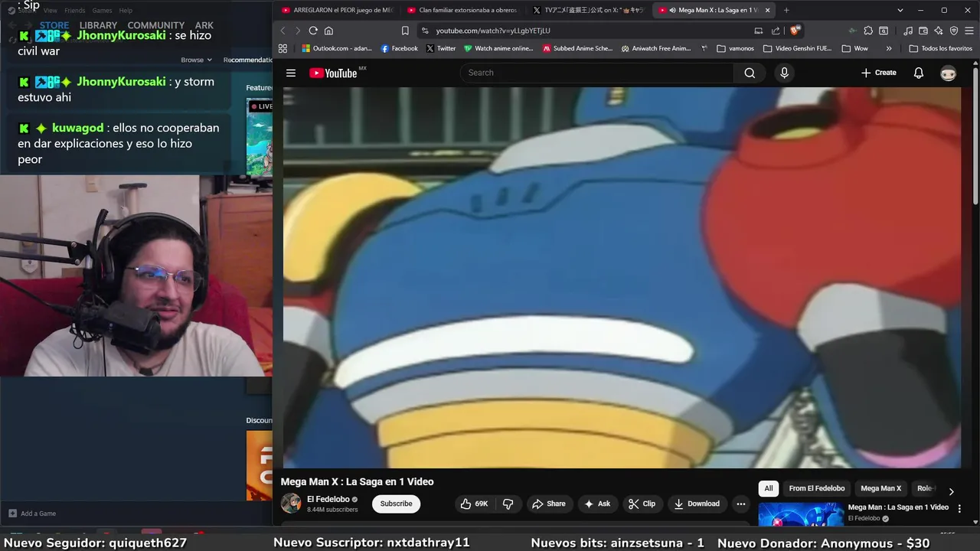
Task: Switch to Clan familiar extorsionaba tab
Action: click(463, 10)
